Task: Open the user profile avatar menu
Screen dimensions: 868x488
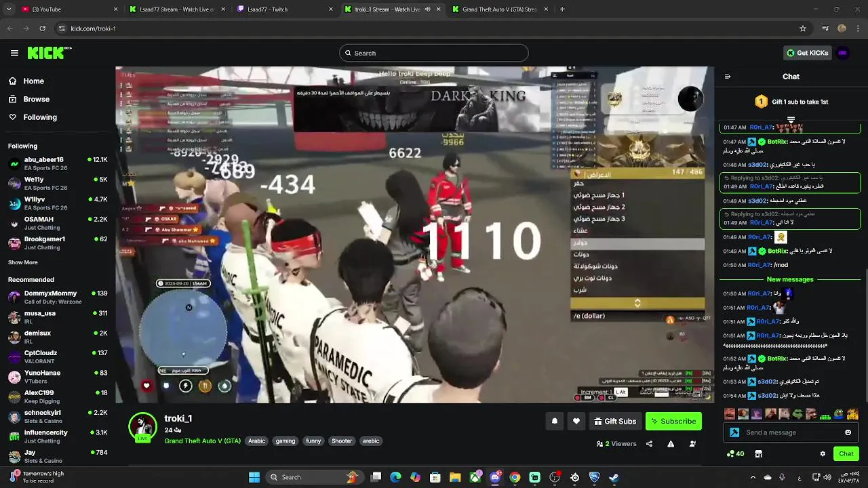Action: 842,53
